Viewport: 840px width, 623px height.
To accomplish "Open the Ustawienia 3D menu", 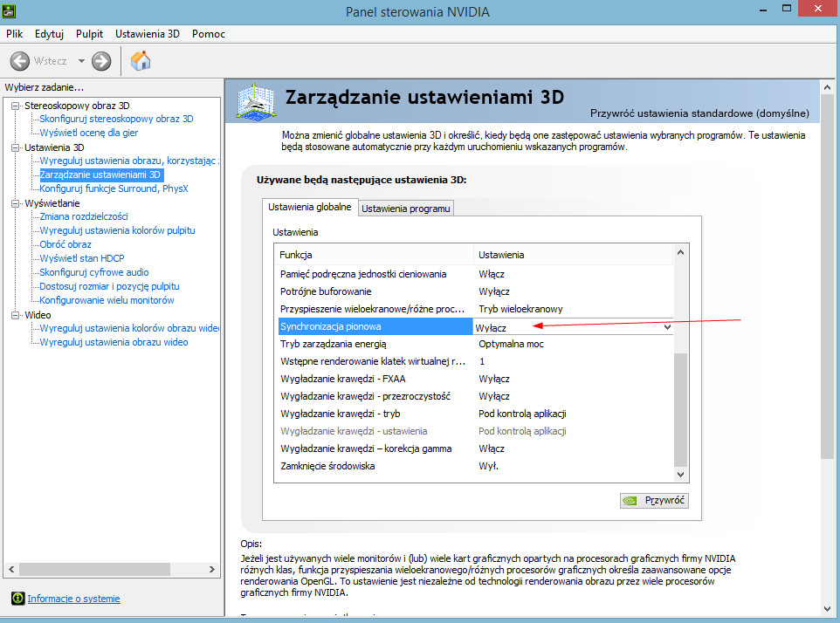I will point(147,34).
